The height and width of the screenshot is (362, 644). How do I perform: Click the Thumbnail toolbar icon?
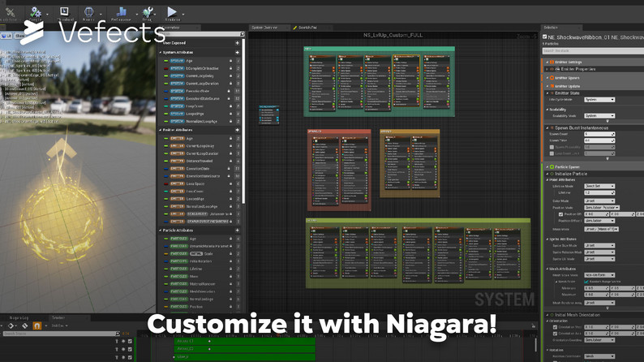64,13
